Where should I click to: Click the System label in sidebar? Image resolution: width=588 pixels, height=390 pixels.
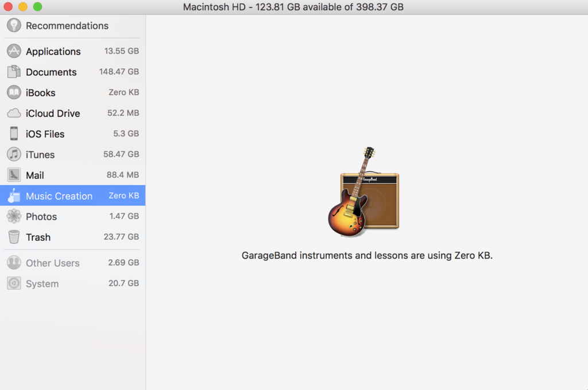coord(42,283)
